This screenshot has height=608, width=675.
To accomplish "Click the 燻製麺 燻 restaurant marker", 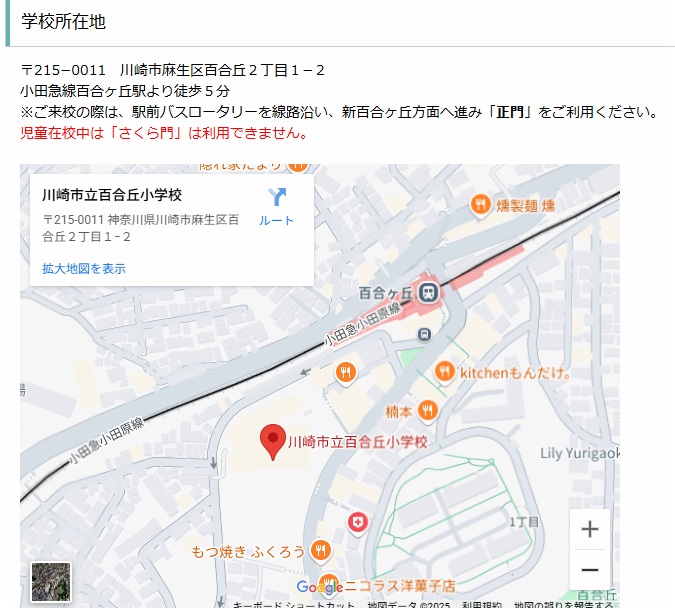I will tap(480, 205).
